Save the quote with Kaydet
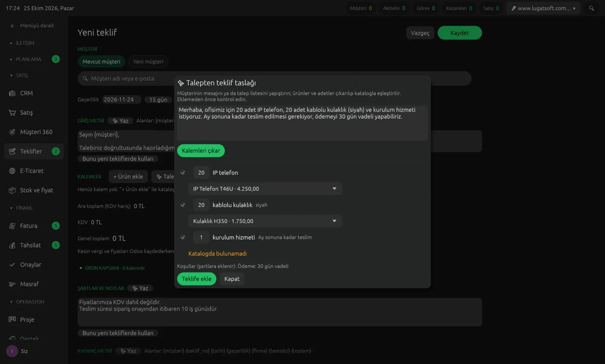This screenshot has width=605, height=364. click(459, 33)
